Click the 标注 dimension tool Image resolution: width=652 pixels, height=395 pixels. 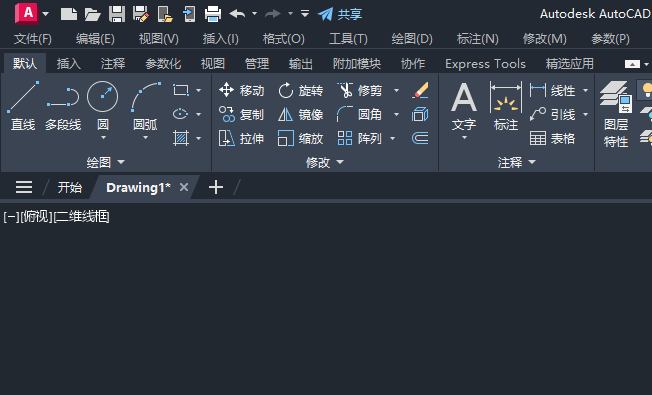point(506,106)
